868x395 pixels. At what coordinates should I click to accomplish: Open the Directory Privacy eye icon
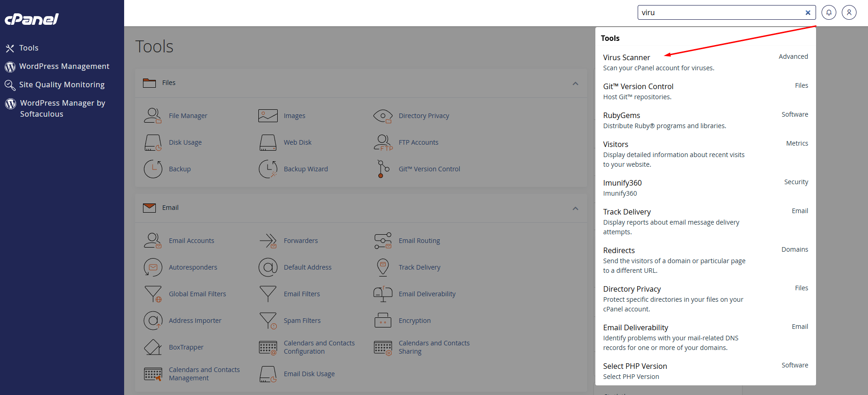pyautogui.click(x=383, y=116)
